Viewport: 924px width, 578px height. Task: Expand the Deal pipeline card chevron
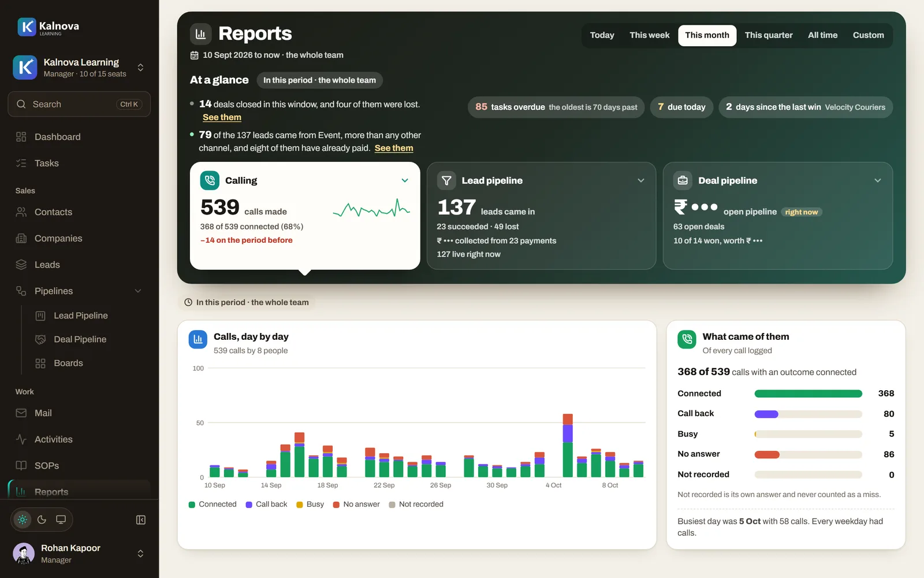878,180
